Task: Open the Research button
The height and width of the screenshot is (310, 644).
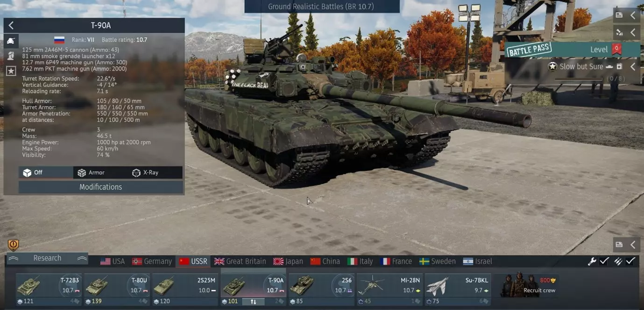Action: [47, 258]
